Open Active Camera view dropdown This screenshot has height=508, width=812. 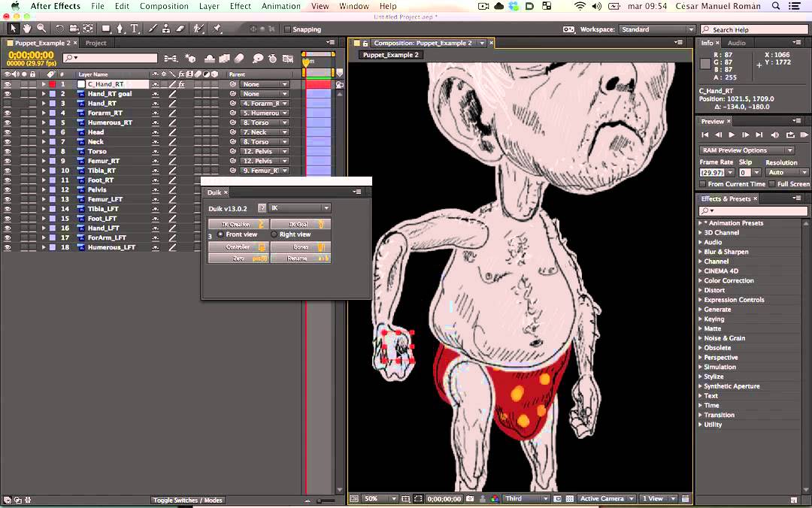(x=607, y=499)
